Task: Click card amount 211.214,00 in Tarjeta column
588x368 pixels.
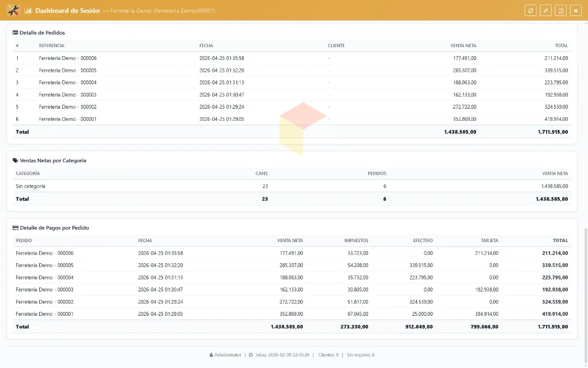Action: point(487,253)
